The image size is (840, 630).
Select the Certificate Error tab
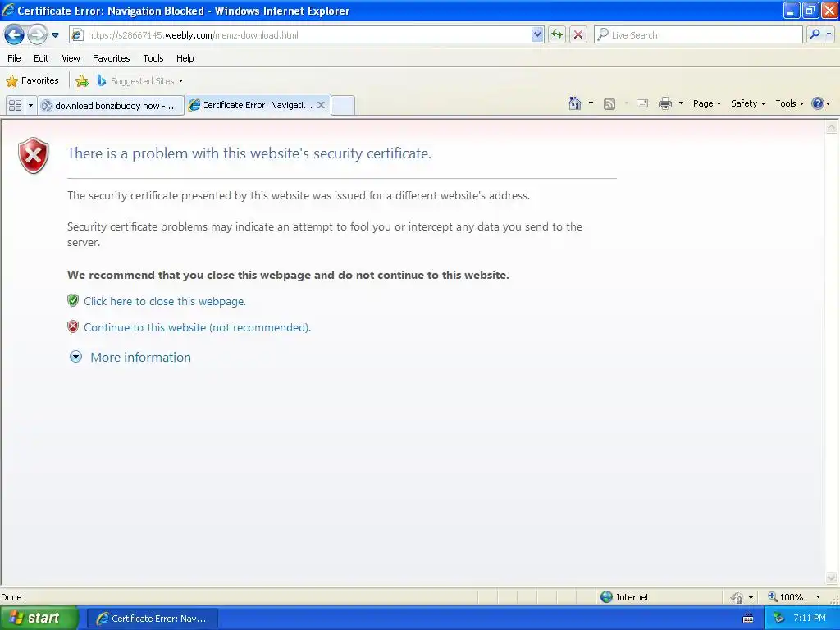coord(257,105)
